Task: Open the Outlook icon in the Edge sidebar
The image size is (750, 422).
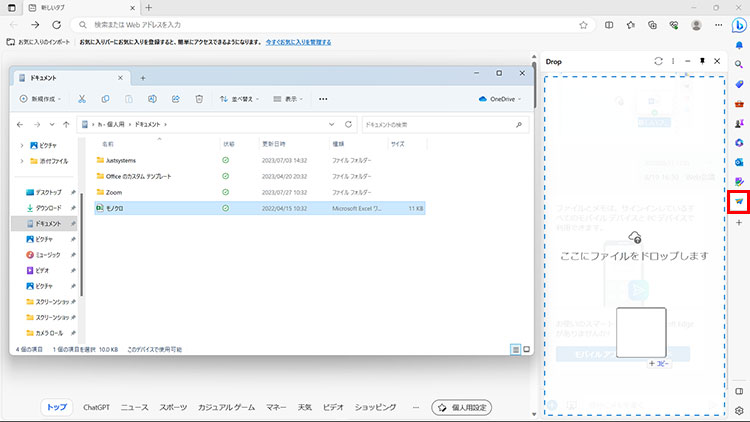Action: click(739, 162)
